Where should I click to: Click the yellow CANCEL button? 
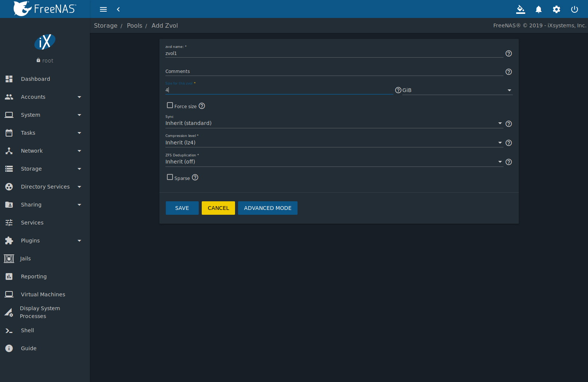218,208
